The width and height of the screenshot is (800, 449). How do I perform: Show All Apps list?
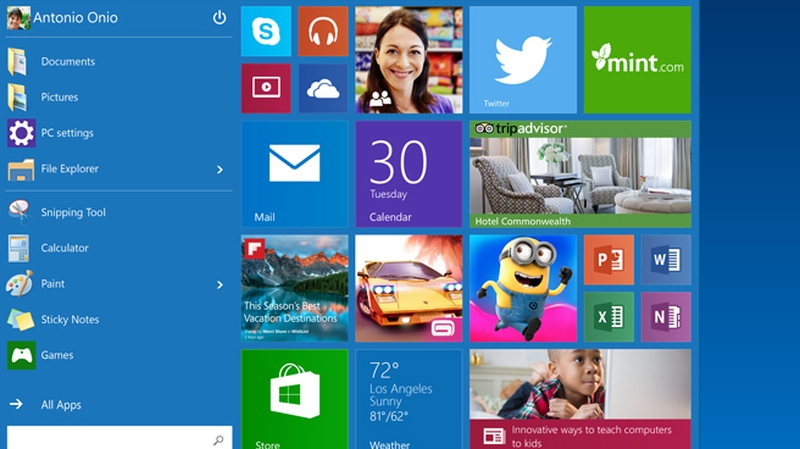pyautogui.click(x=119, y=405)
